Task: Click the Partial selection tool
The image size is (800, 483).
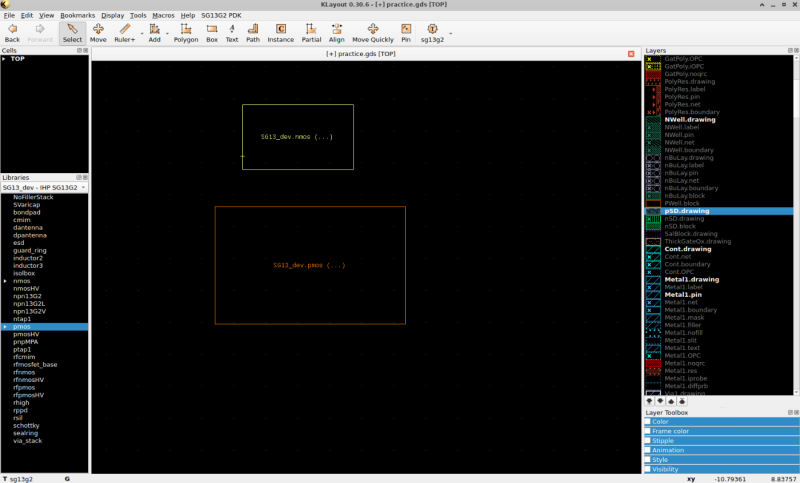Action: [x=311, y=33]
